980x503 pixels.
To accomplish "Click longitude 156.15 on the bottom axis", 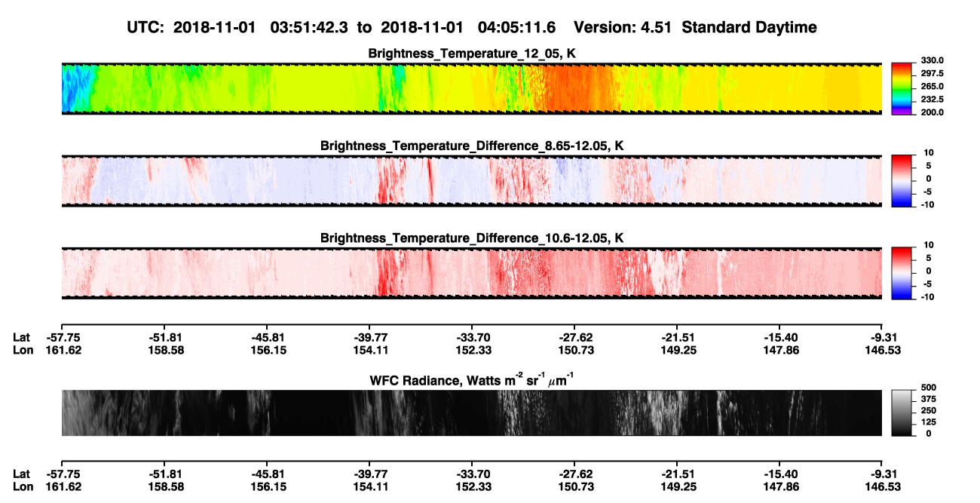I will pos(266,486).
